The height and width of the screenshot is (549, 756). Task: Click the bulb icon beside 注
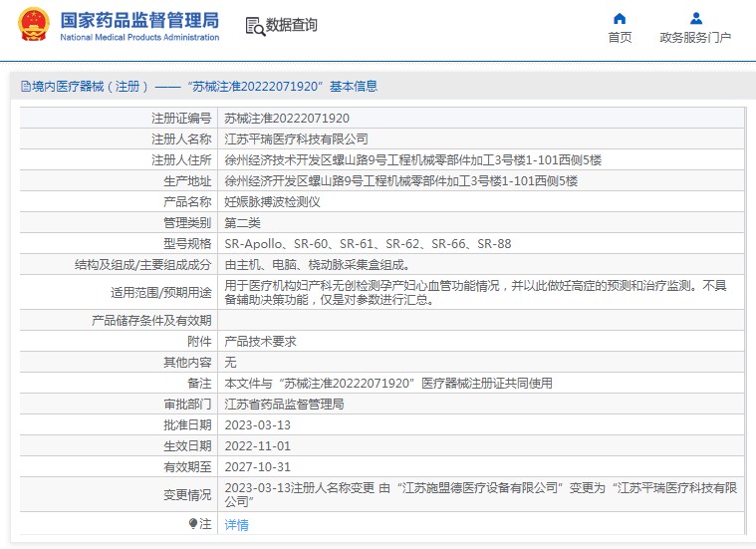coord(193,523)
